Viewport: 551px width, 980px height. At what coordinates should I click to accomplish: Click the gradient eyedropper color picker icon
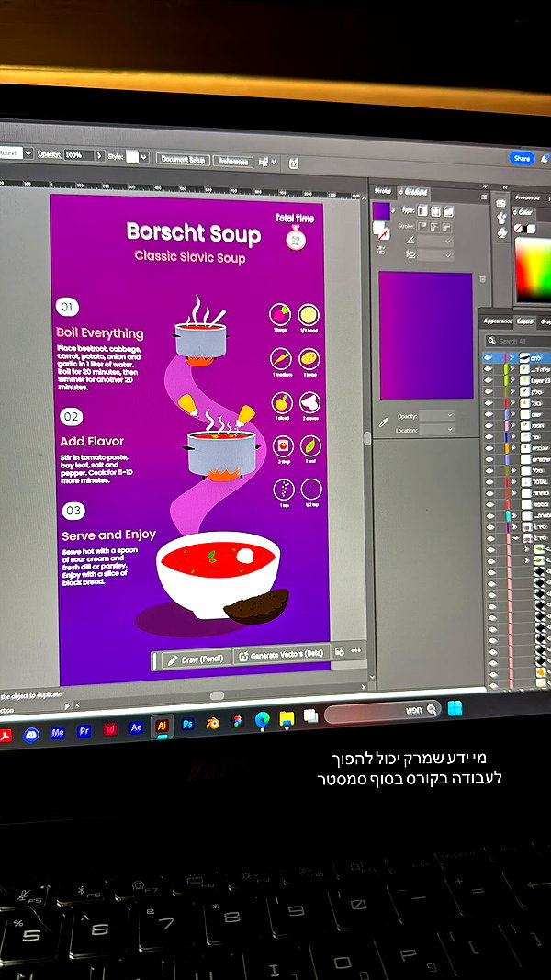point(384,422)
